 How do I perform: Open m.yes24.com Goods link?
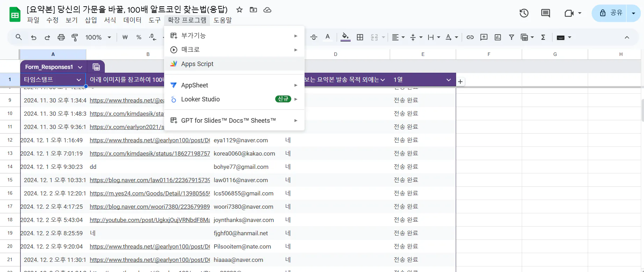(150, 193)
